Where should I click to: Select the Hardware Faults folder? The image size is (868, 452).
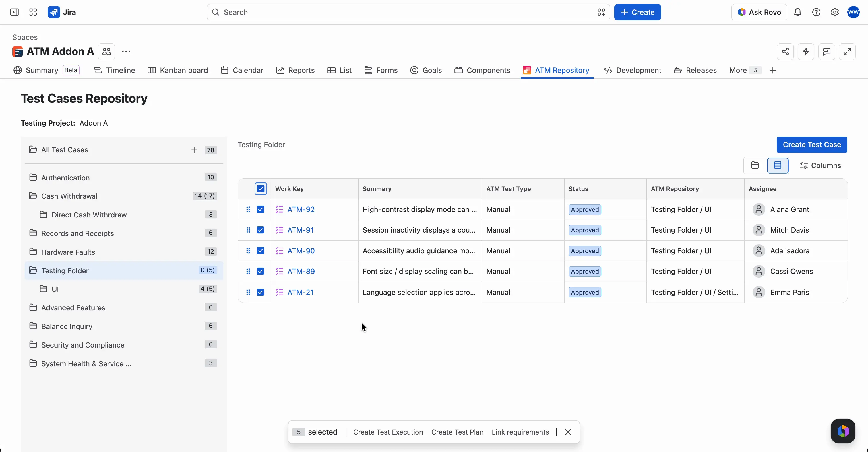(x=124, y=252)
